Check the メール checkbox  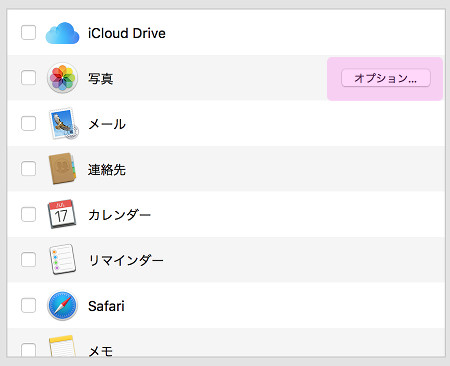pyautogui.click(x=28, y=123)
